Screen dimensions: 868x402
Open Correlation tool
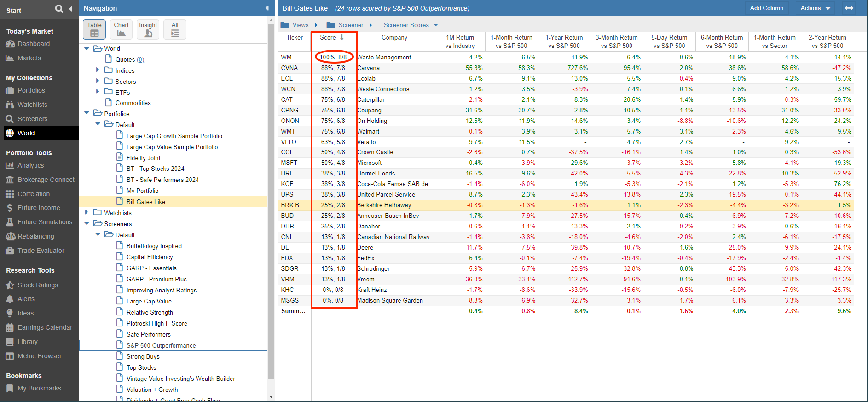tap(34, 194)
